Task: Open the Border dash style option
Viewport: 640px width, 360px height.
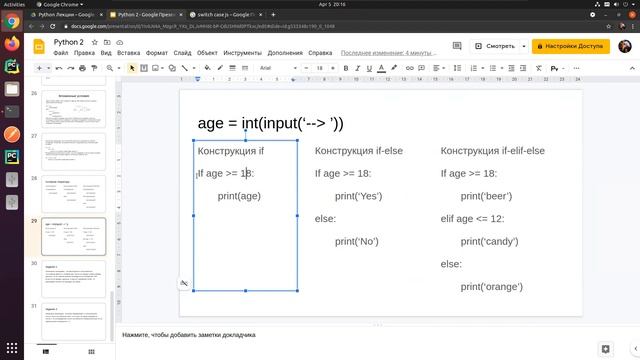Action: tap(245, 68)
